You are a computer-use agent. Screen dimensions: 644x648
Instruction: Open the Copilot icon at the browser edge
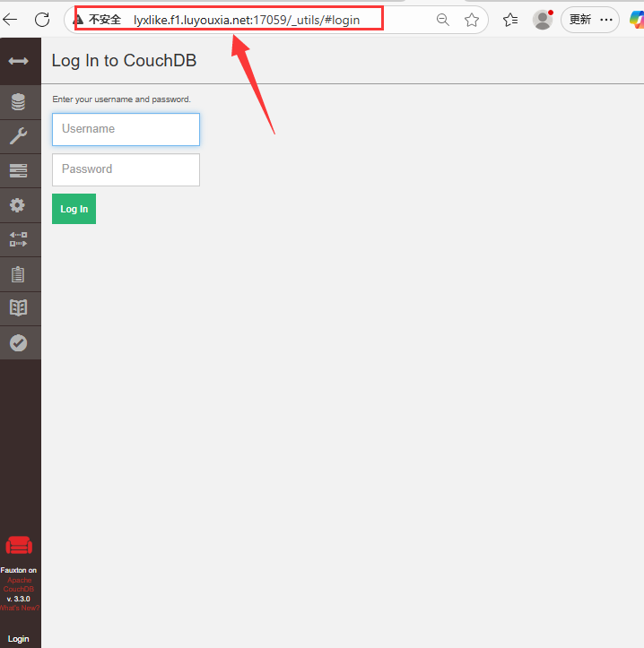tap(637, 20)
